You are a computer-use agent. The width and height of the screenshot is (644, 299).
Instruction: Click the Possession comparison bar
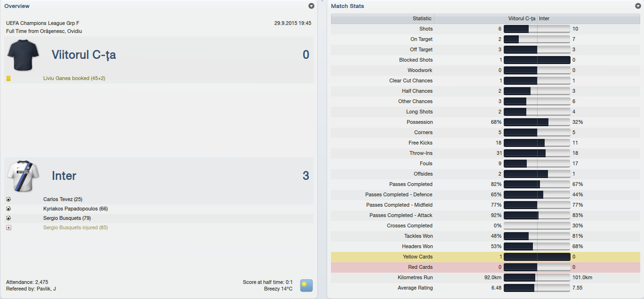click(x=537, y=122)
